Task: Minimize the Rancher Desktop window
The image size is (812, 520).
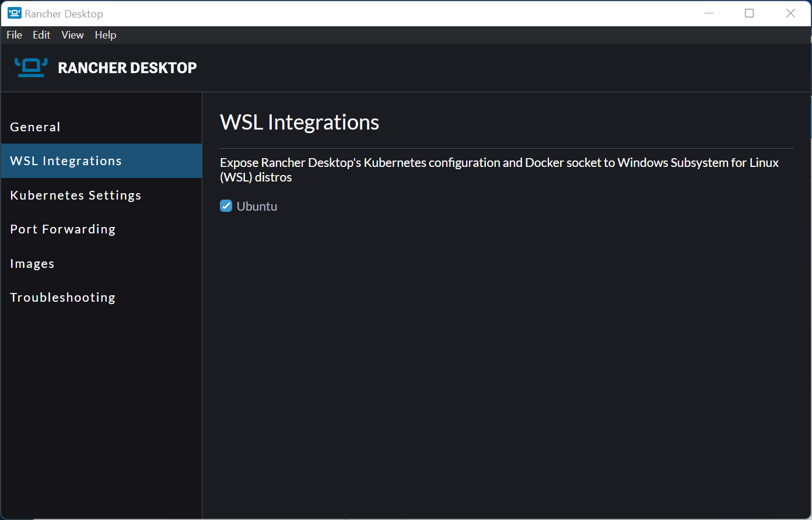Action: [x=709, y=13]
